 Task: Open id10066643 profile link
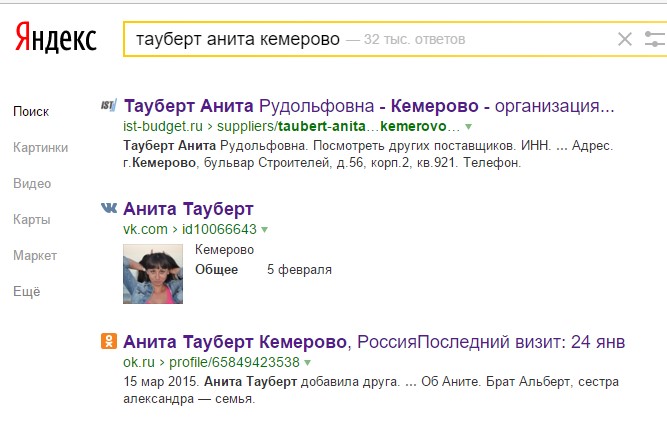coord(219,229)
